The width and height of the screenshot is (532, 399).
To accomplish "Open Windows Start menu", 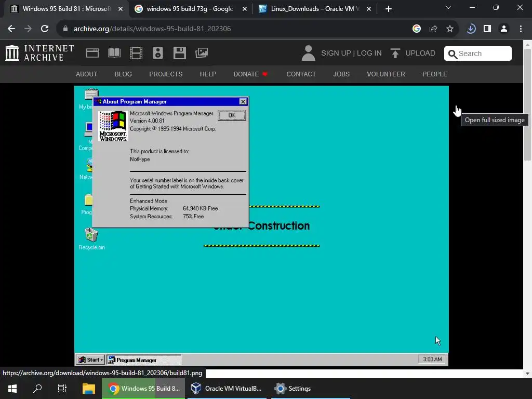I will point(12,389).
